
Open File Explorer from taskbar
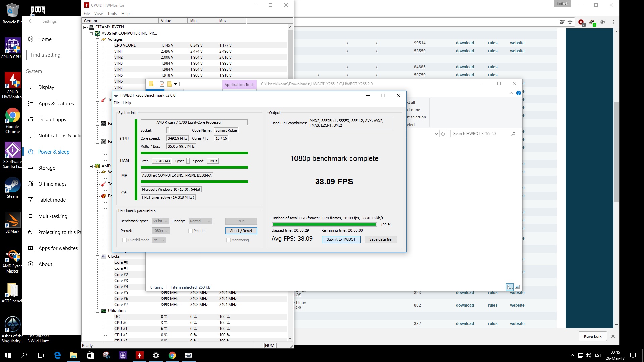(73, 355)
